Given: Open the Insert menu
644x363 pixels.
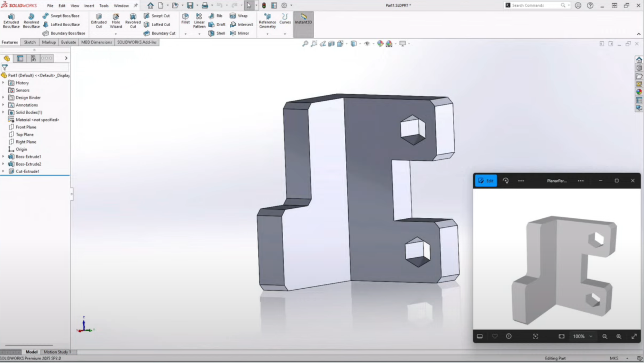Looking at the screenshot, I should pyautogui.click(x=89, y=6).
